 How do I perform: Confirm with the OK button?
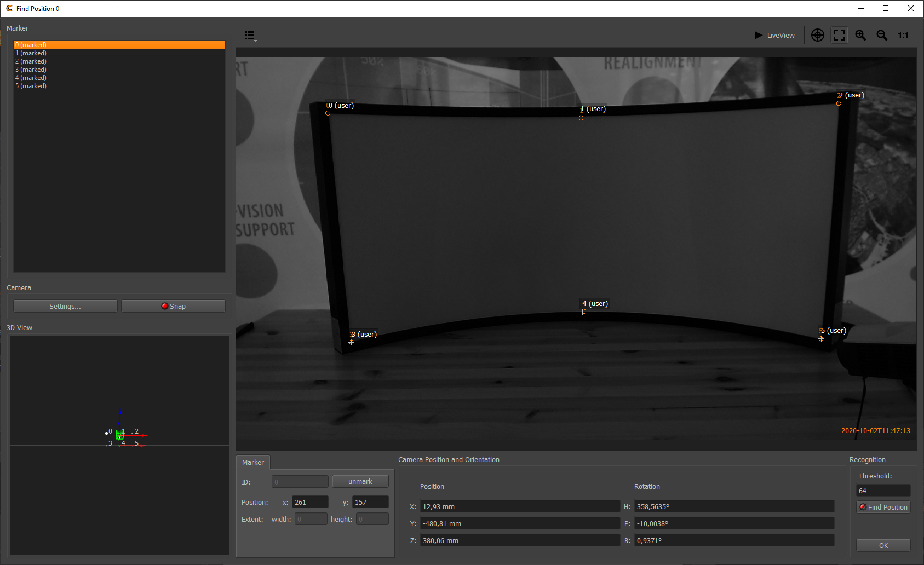(883, 545)
